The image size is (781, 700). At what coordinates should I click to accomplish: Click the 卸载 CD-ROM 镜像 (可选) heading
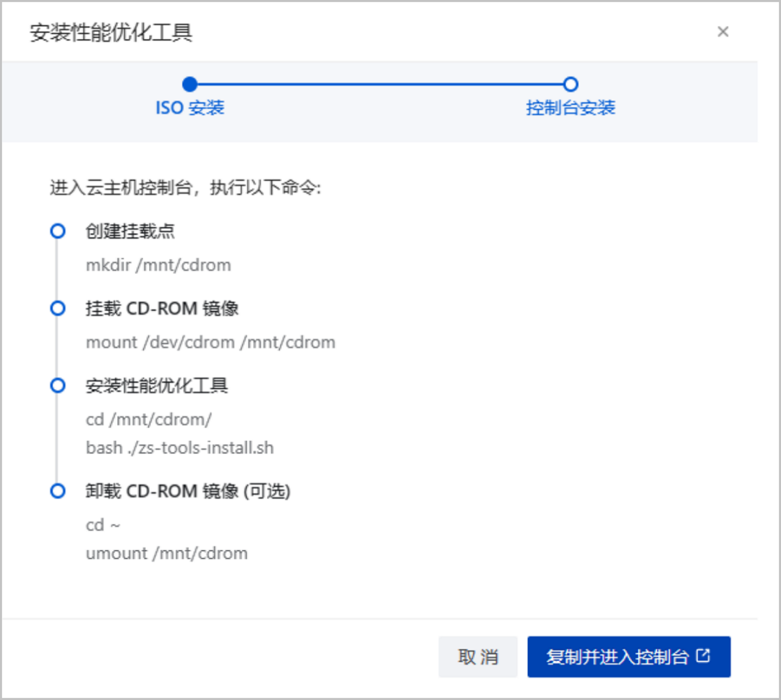click(x=188, y=492)
